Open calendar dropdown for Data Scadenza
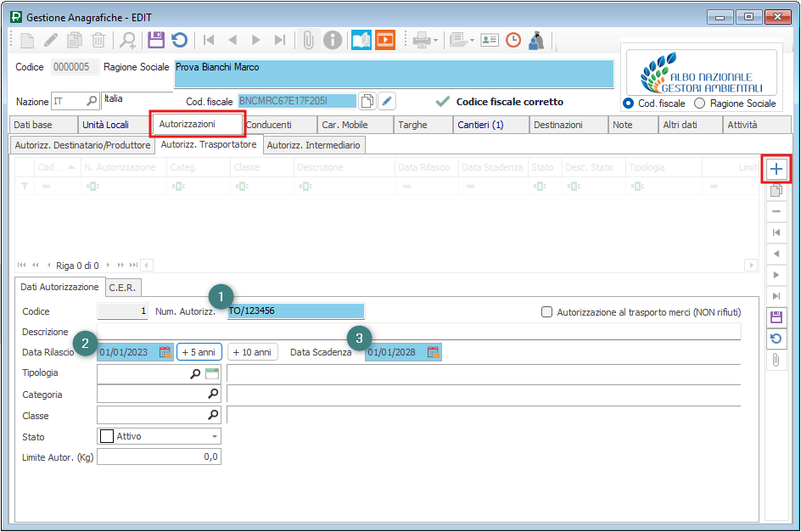This screenshot has width=801, height=532. (434, 352)
